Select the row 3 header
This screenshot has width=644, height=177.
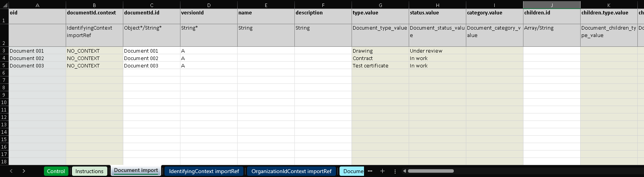4,51
